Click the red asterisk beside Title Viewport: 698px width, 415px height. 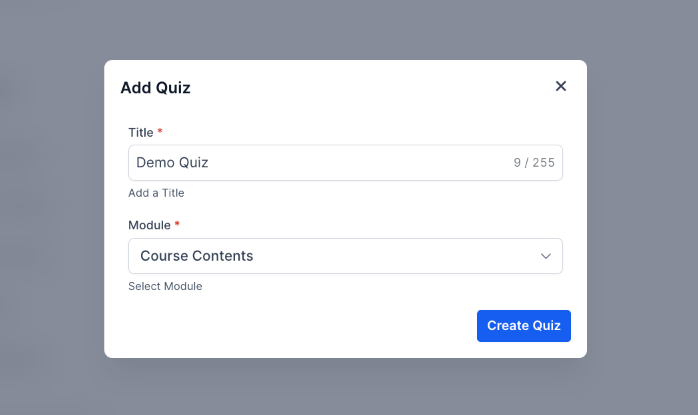point(160,132)
